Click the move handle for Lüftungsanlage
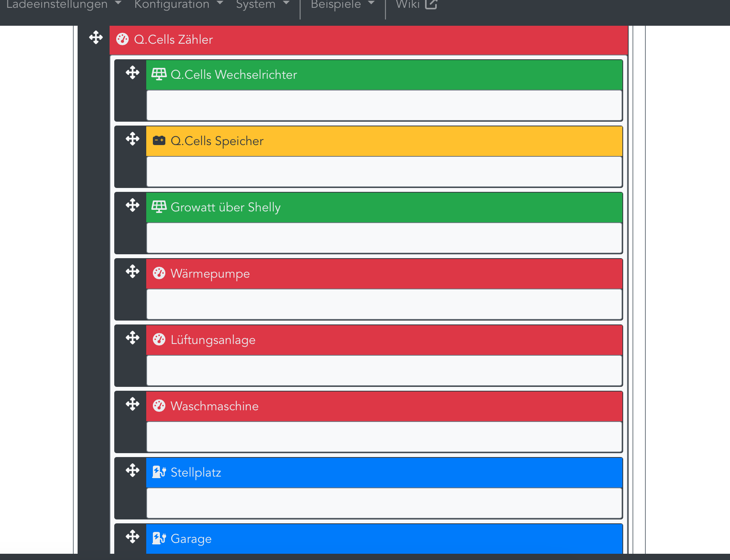 133,338
